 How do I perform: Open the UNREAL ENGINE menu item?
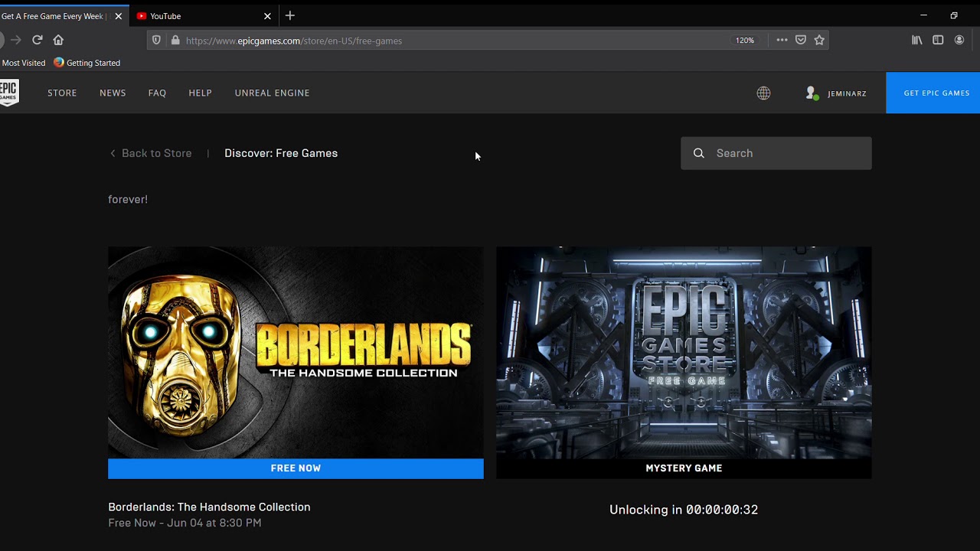point(272,93)
